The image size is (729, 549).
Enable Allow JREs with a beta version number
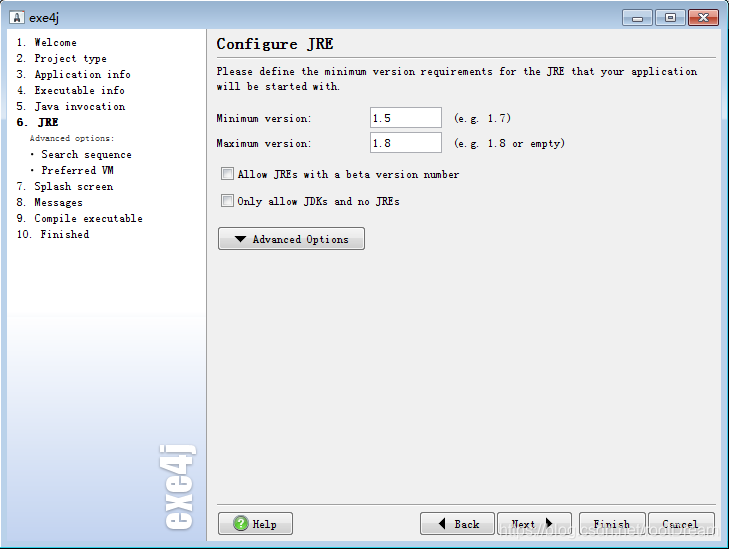(227, 174)
